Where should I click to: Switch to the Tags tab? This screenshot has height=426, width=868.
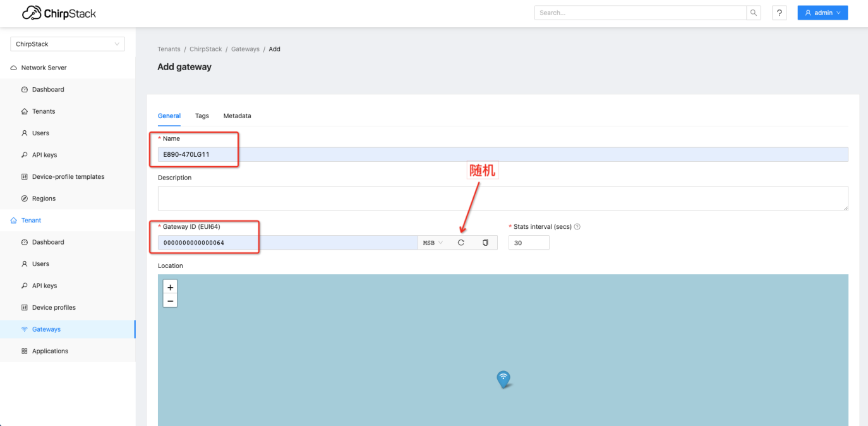(202, 116)
